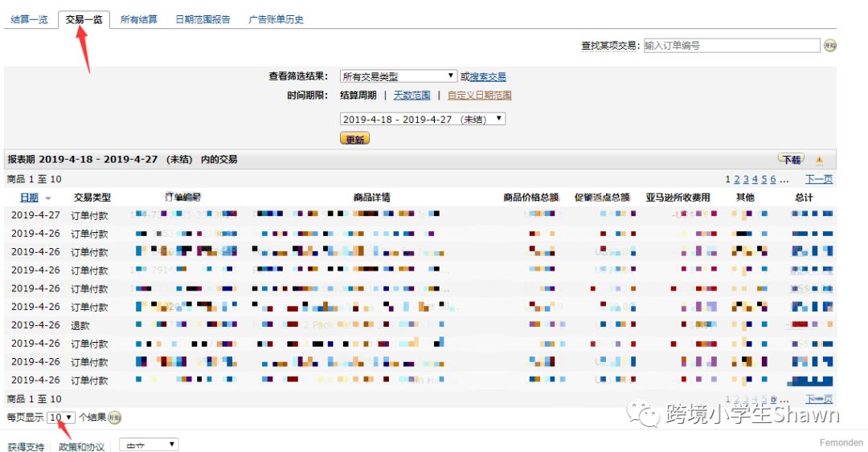Image resolution: width=868 pixels, height=452 pixels.
Task: Open the 所有交易类型 dropdown
Action: coord(398,76)
